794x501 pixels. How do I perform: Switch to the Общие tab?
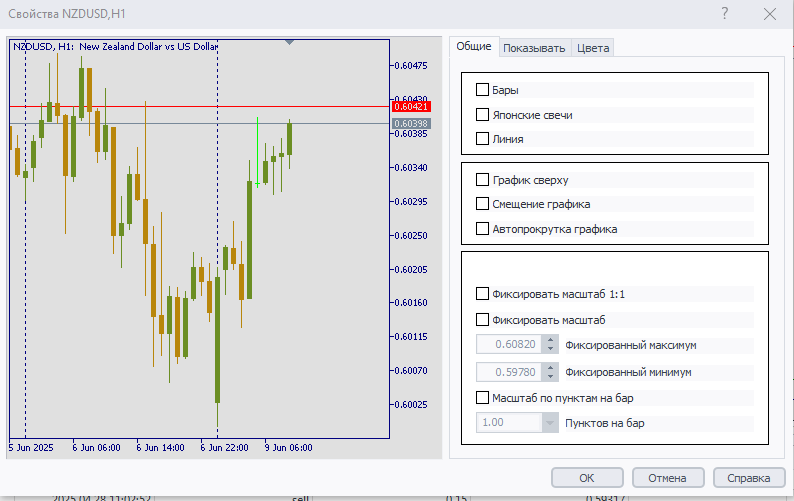point(473,46)
